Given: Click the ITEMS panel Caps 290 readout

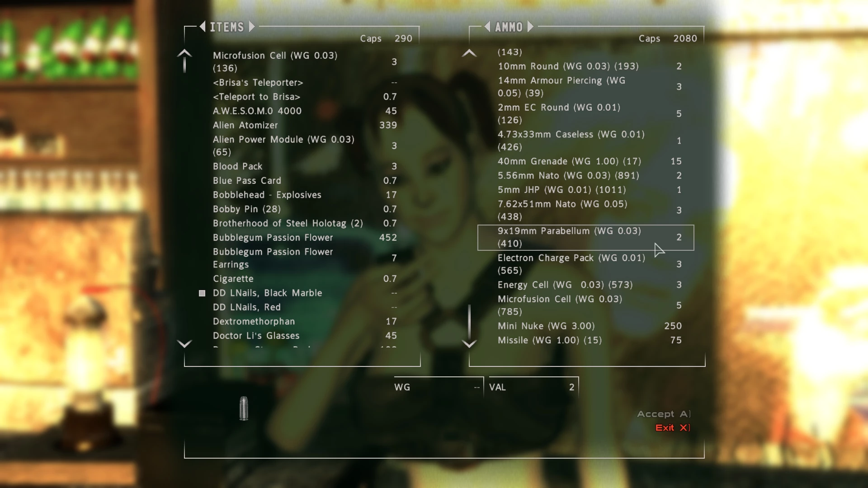Looking at the screenshot, I should tap(386, 39).
